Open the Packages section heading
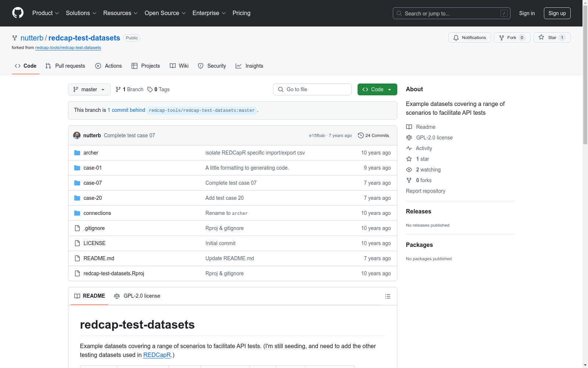Image resolution: width=588 pixels, height=368 pixels. 419,245
